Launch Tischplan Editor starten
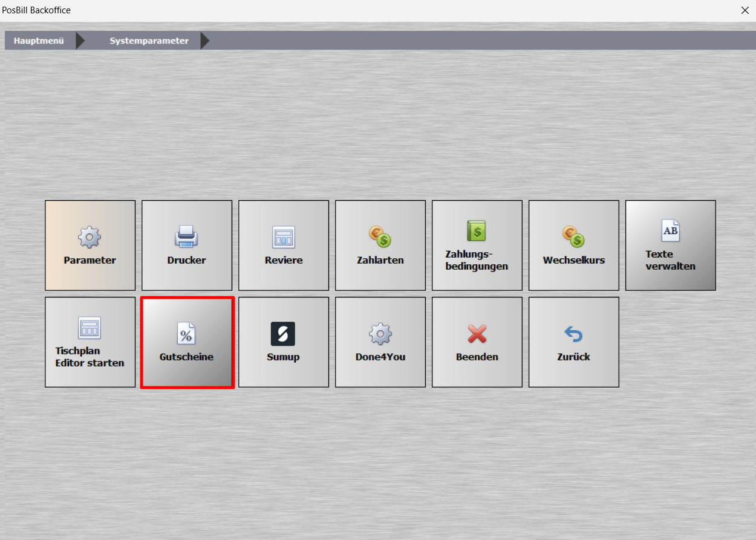Image resolution: width=756 pixels, height=540 pixels. (x=90, y=342)
